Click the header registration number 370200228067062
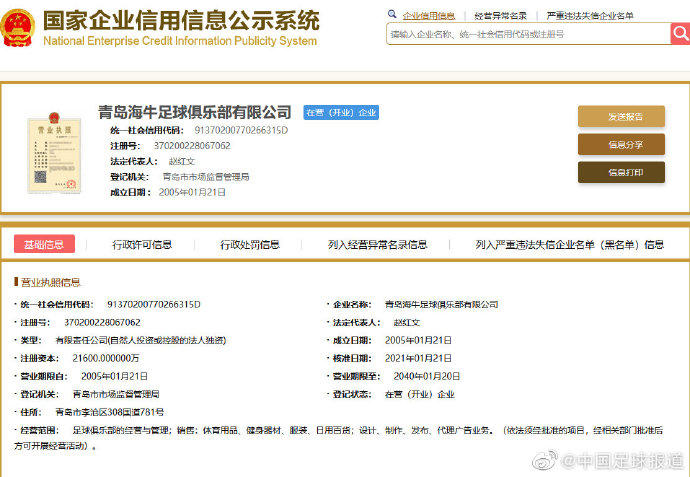The width and height of the screenshot is (690, 477). 192,146
